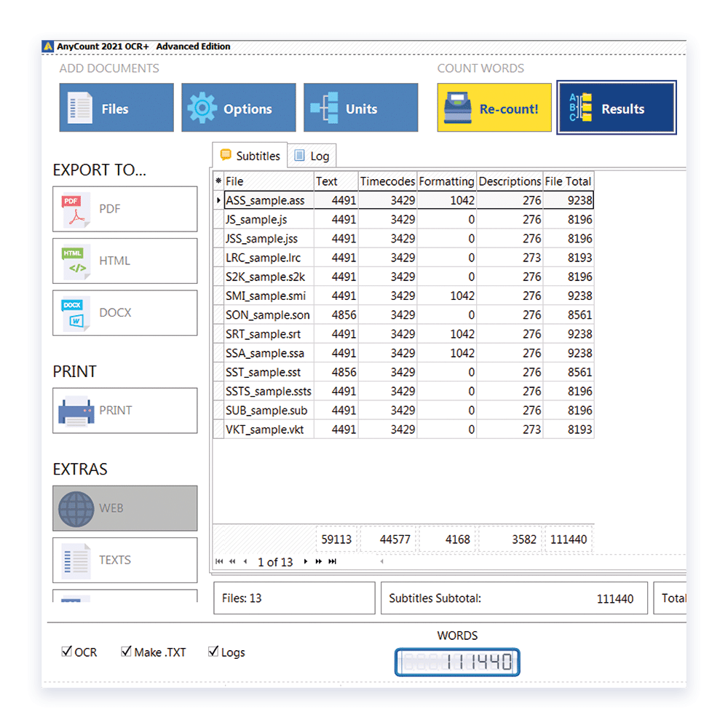The image size is (728, 728).
Task: Click the grid asterisk selector corner cell
Action: (218, 181)
